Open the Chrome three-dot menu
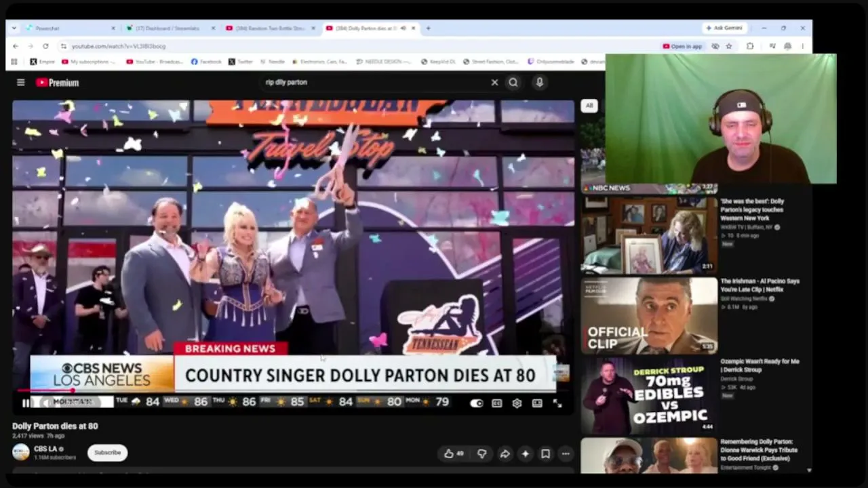Screen dimensions: 868x488 (802, 46)
